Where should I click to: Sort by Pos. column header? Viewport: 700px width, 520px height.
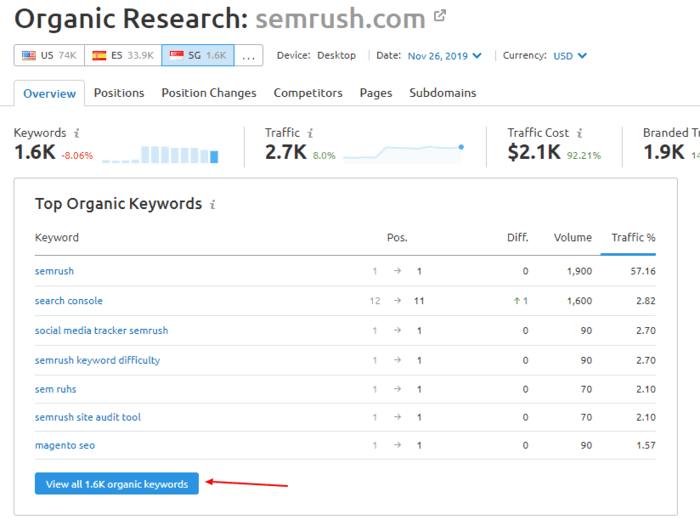point(397,237)
